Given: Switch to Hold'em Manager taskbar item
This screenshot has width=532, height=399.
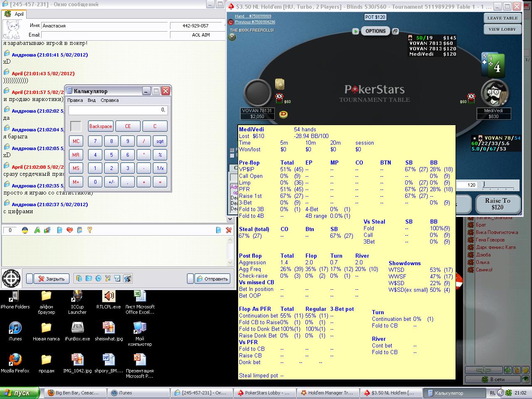Looking at the screenshot, I should tap(328, 393).
